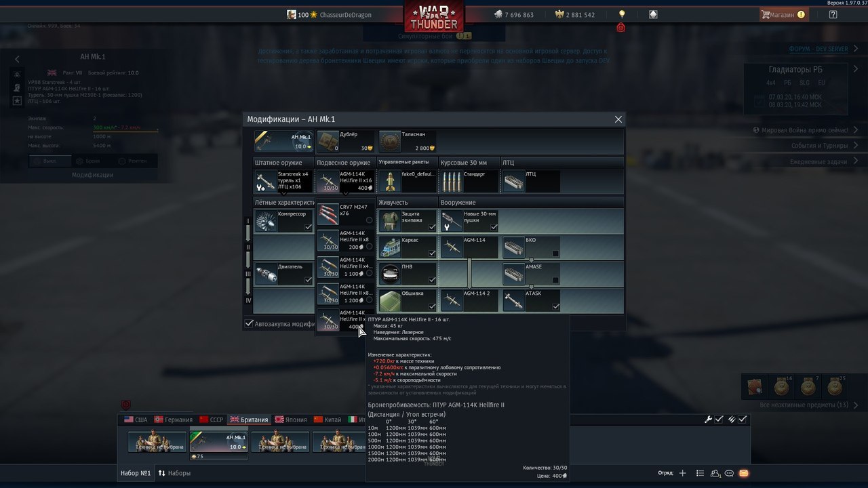The width and height of the screenshot is (868, 488).
Task: Enable the AMASE modification checkbox
Action: pyautogui.click(x=555, y=280)
